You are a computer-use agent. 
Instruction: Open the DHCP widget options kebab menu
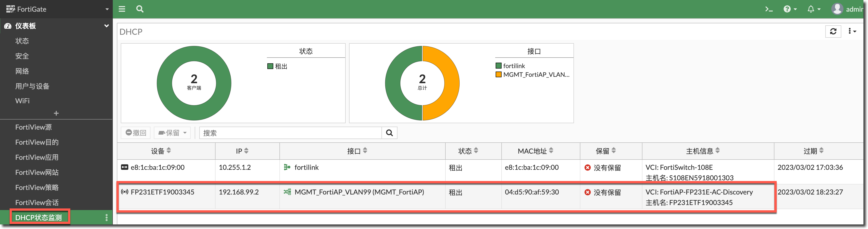(852, 31)
